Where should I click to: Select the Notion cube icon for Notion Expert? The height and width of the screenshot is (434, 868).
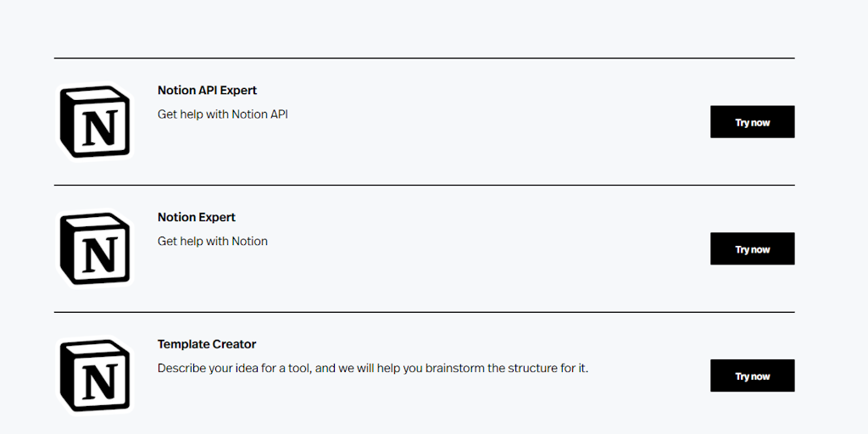95,248
